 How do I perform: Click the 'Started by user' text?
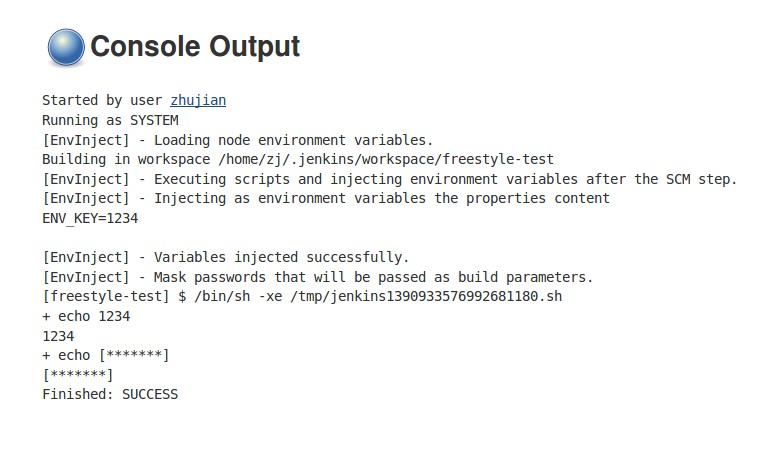(102, 100)
